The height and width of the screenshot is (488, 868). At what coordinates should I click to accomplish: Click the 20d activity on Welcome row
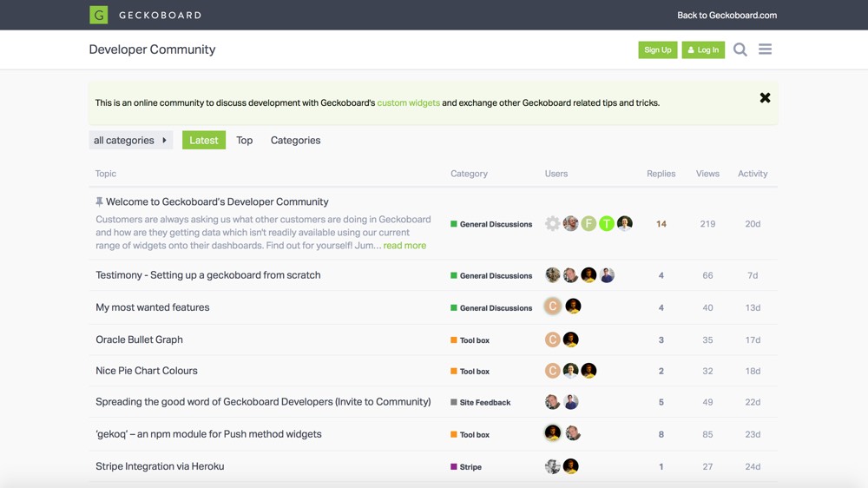coord(753,224)
